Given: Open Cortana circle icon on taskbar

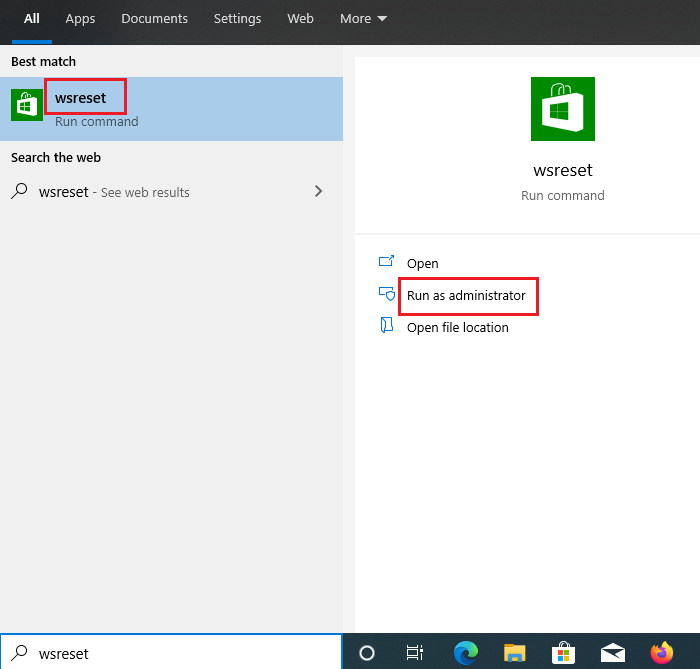Looking at the screenshot, I should [x=367, y=653].
